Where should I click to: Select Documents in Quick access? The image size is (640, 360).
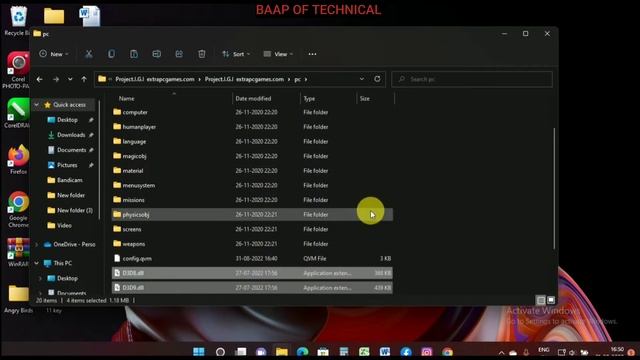click(x=71, y=150)
